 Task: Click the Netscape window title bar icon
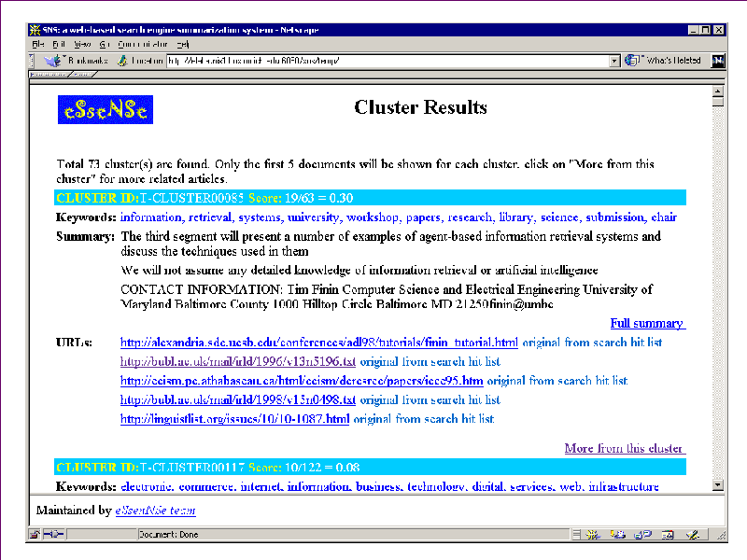click(x=35, y=30)
